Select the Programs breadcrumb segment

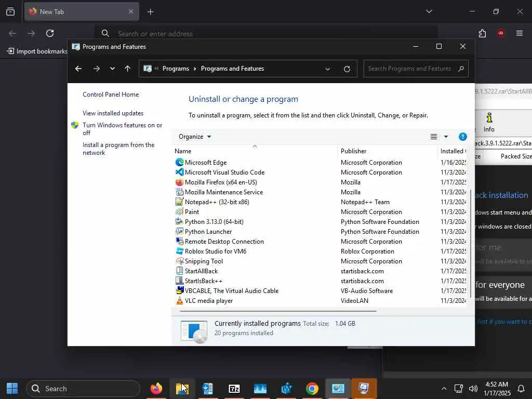click(176, 69)
